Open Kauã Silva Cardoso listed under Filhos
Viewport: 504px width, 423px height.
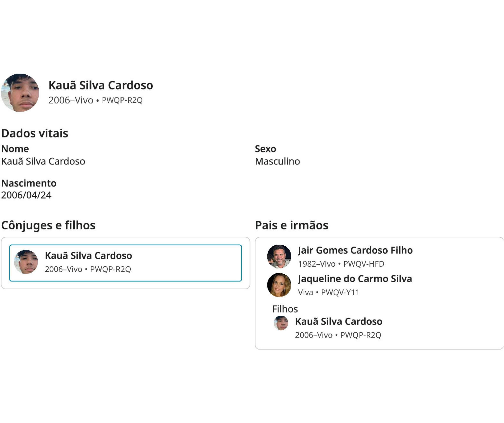pos(339,321)
